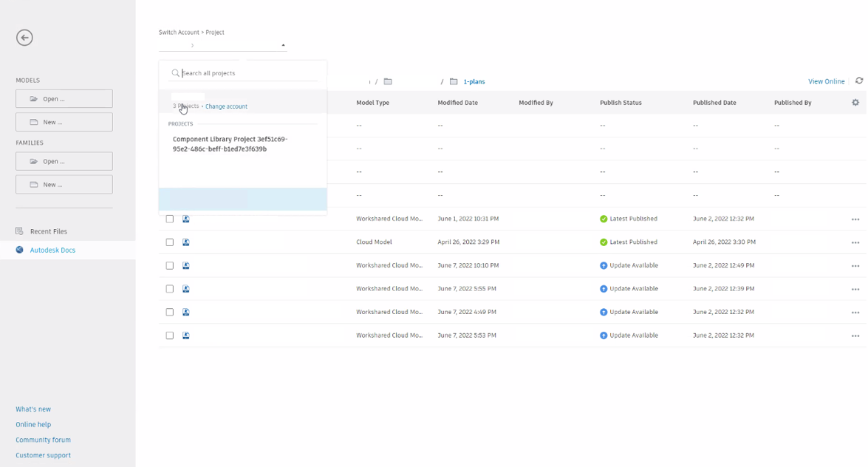Open the column settings gear icon
868x467 pixels.
click(x=855, y=103)
